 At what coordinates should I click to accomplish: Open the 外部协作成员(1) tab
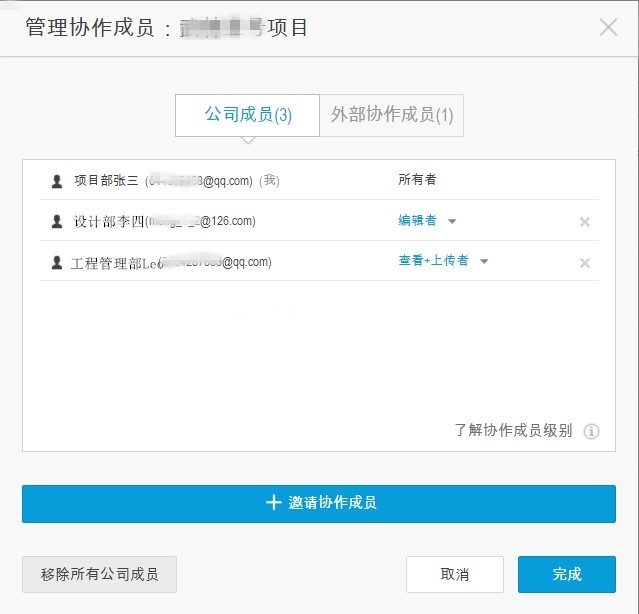tap(391, 115)
